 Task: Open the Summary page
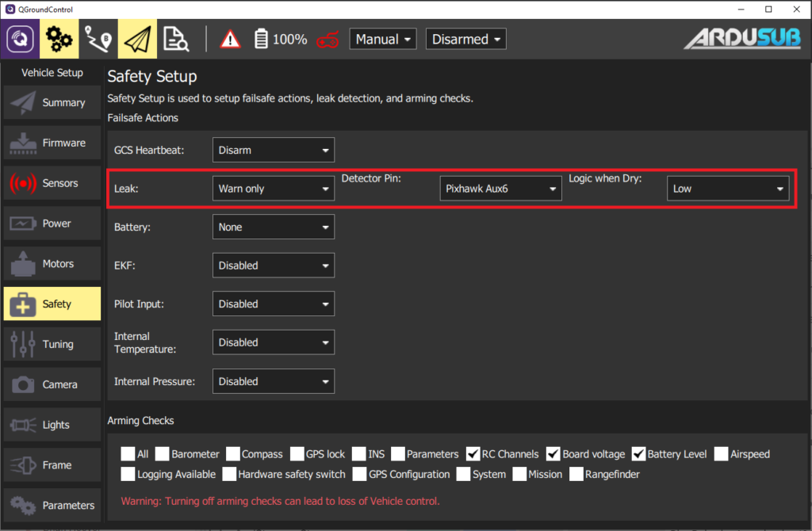pyautogui.click(x=51, y=102)
